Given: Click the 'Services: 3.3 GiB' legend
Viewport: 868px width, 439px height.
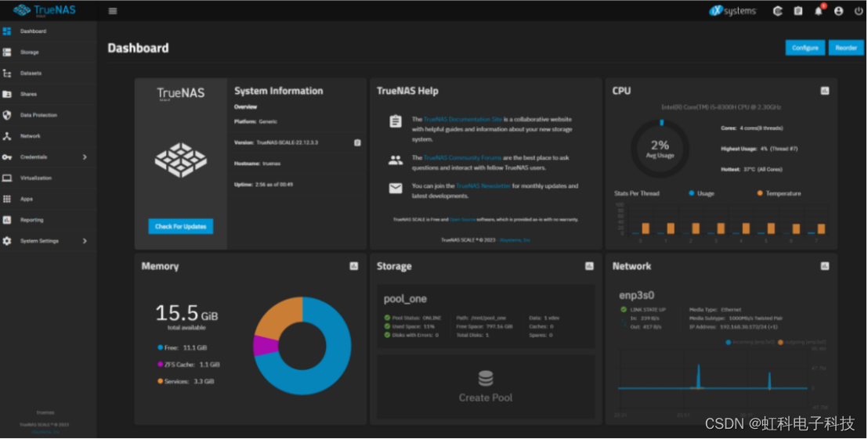Looking at the screenshot, I should 186,382.
